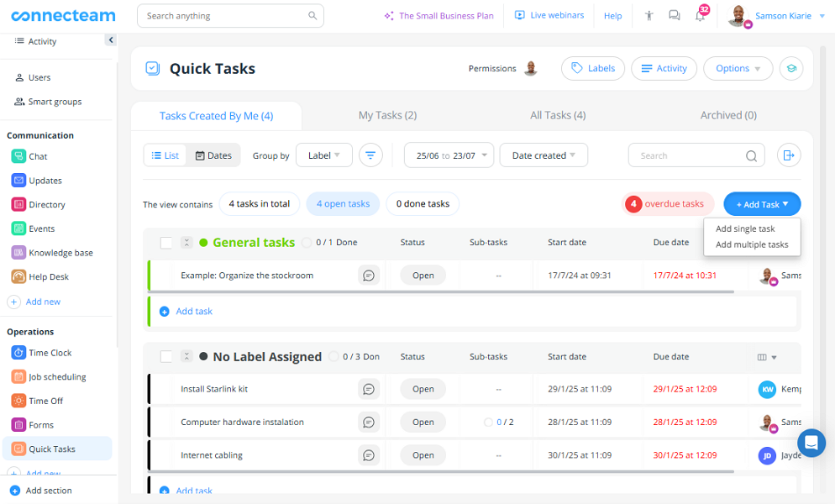Screen dimensions: 835x504
Task: Open the accessibility icon in top bar
Action: tap(649, 16)
